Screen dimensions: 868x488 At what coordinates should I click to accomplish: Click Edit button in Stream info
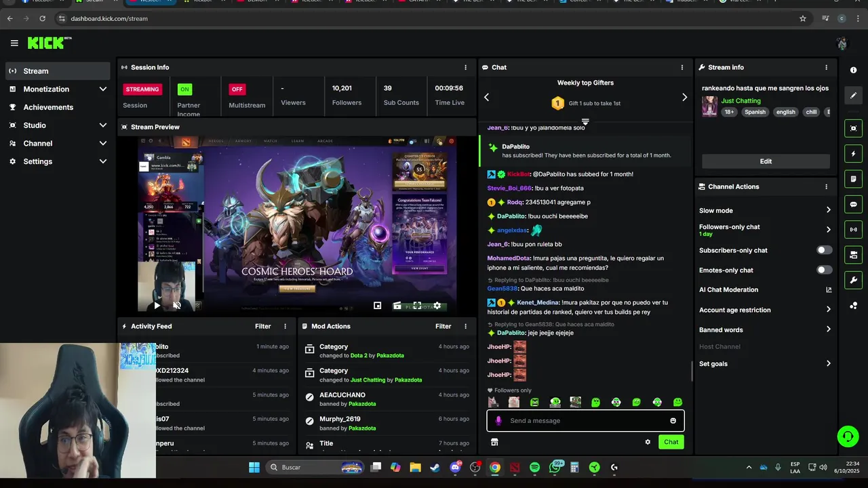pos(766,161)
